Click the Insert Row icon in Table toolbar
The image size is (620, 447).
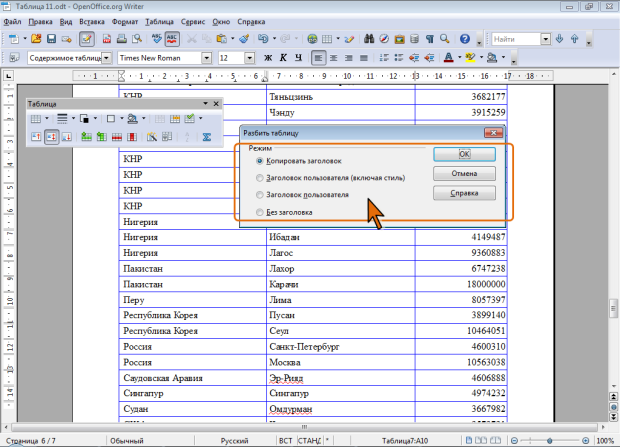[x=87, y=137]
